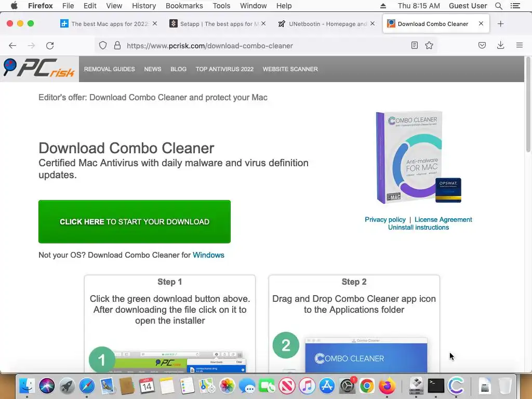This screenshot has height=399, width=532.
Task: Show site security lock information
Action: pyautogui.click(x=117, y=46)
